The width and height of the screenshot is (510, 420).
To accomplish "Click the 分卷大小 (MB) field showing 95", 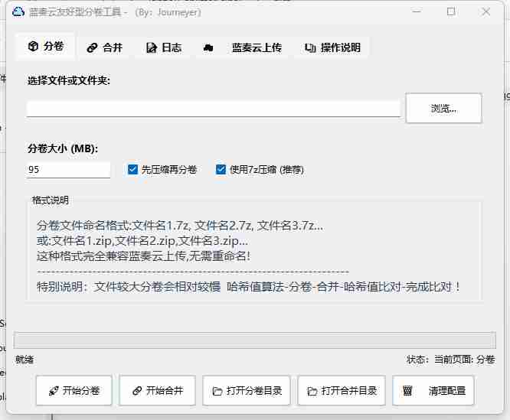I will pyautogui.click(x=68, y=169).
